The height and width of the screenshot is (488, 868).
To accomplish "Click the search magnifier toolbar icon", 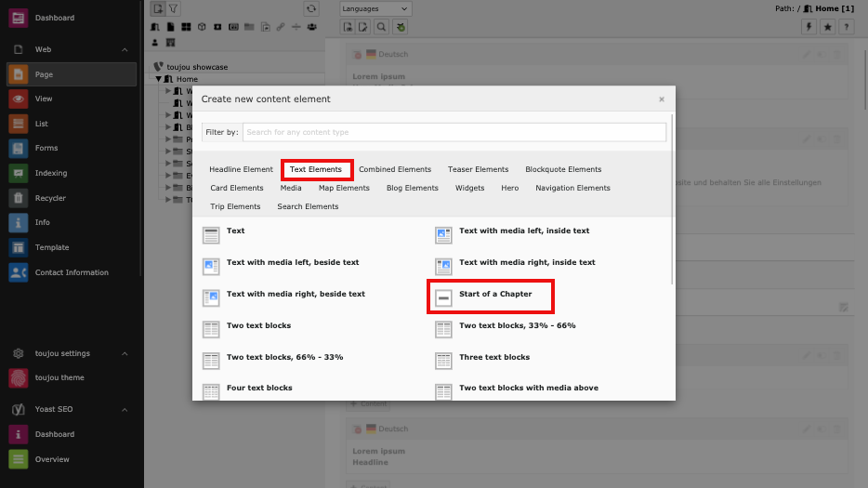I will coord(381,27).
